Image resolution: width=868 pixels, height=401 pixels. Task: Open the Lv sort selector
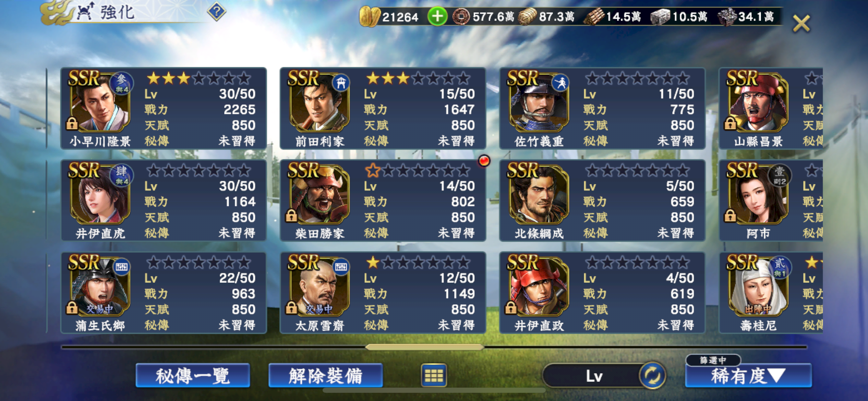coord(594,376)
